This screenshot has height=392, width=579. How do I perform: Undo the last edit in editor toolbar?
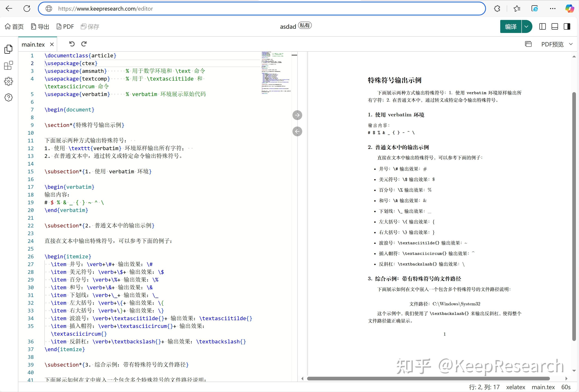[72, 44]
